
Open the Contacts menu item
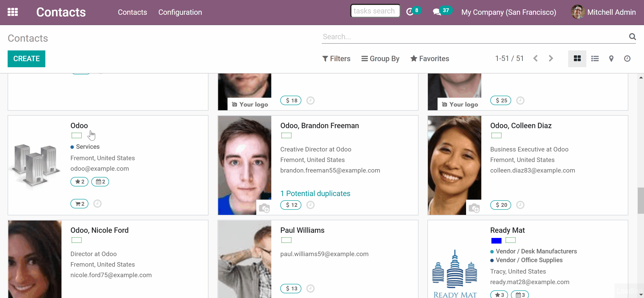tap(132, 12)
